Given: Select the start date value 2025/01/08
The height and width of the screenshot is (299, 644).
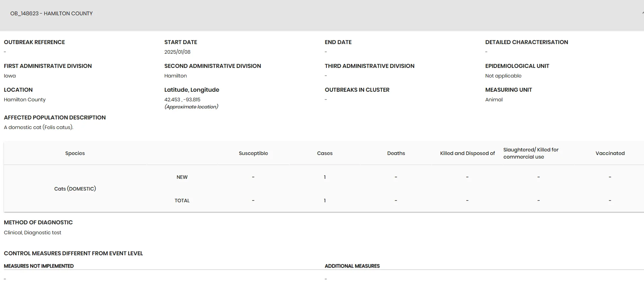Looking at the screenshot, I should (x=177, y=52).
